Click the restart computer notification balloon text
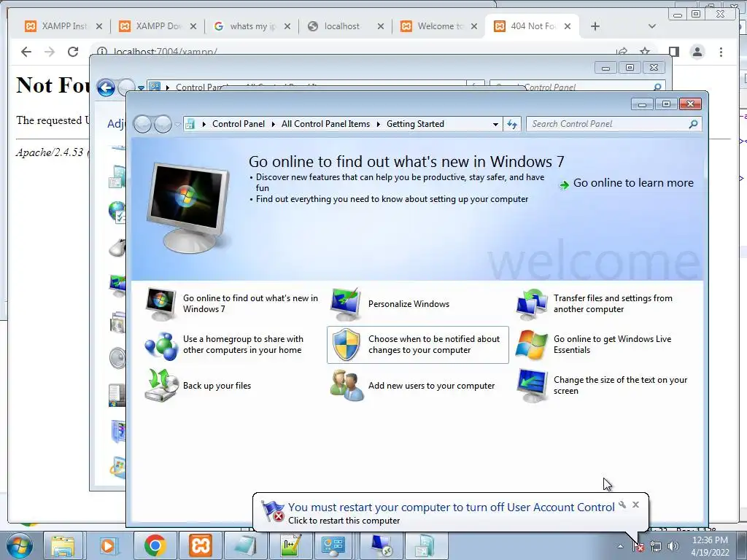 point(344,521)
